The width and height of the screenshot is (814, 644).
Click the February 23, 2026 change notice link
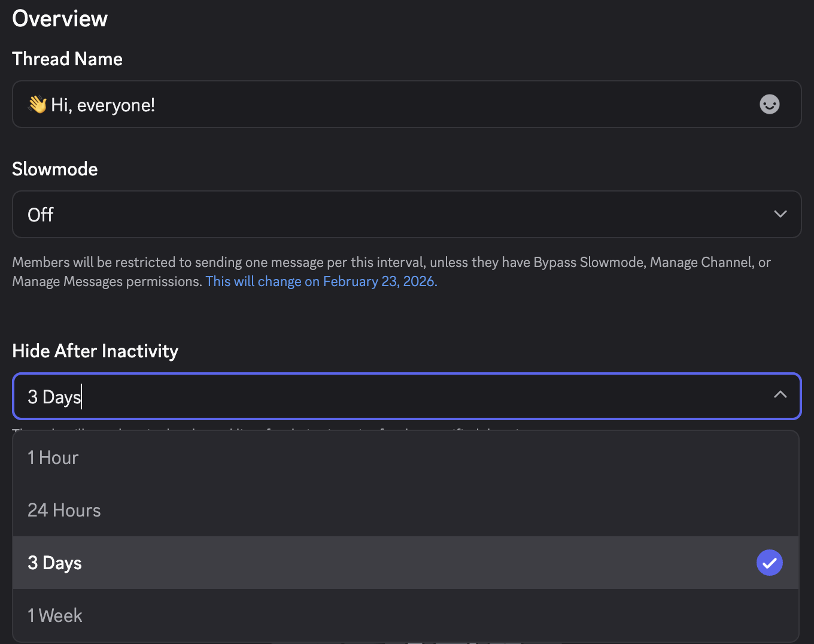tap(321, 281)
